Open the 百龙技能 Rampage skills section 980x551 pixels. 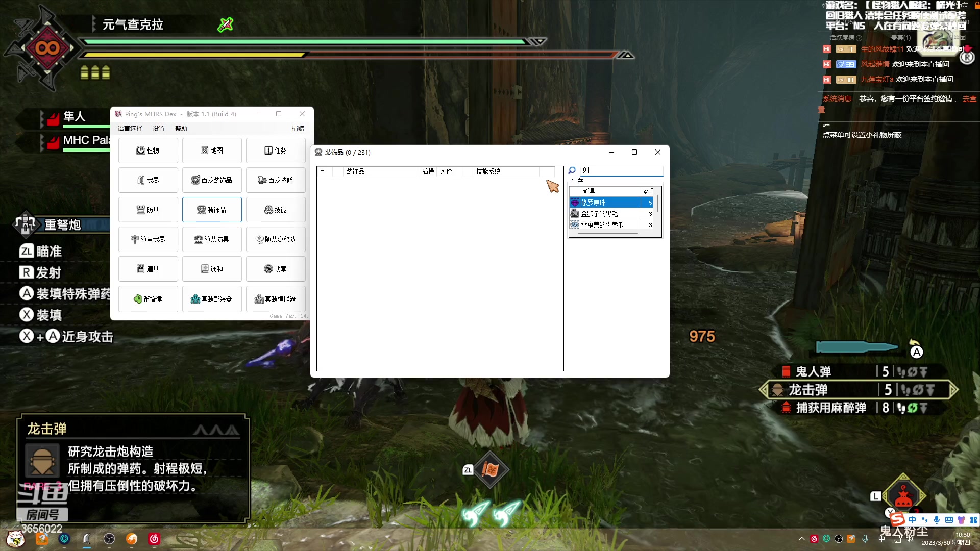pos(276,180)
